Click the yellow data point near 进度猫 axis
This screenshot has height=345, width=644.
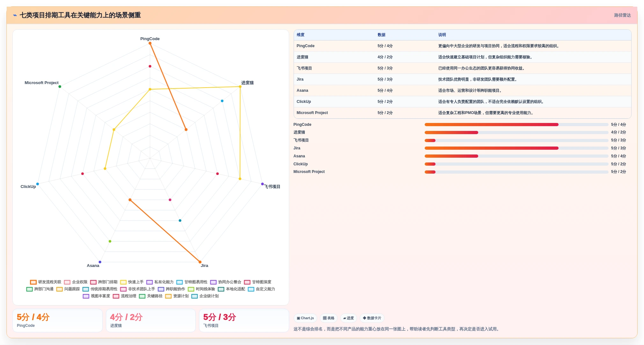tap(240, 87)
